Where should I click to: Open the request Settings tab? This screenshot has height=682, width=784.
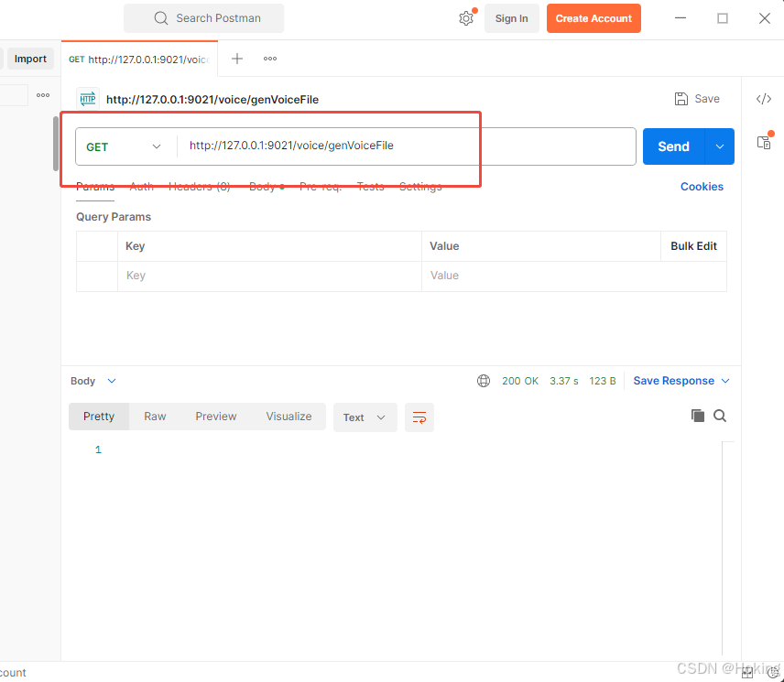pyautogui.click(x=420, y=187)
